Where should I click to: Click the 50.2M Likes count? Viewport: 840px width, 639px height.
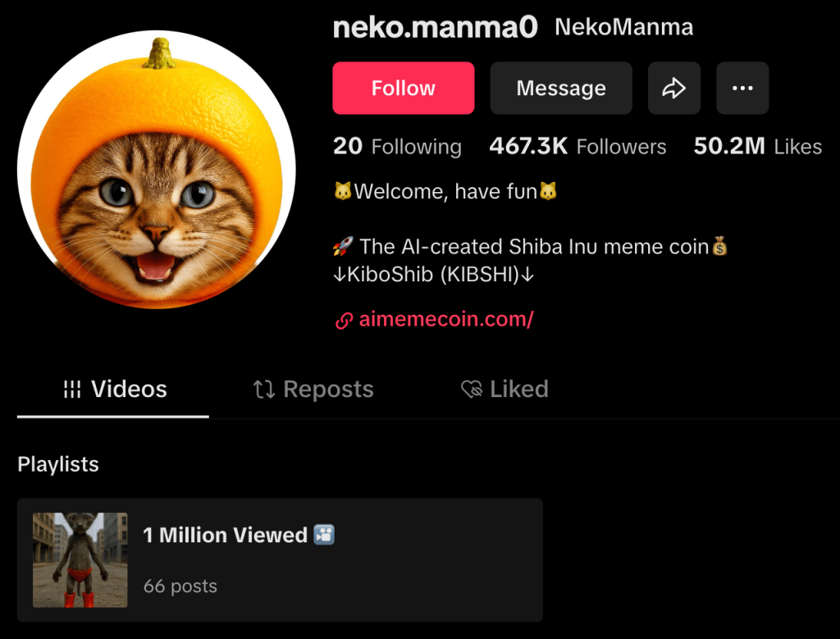757,147
